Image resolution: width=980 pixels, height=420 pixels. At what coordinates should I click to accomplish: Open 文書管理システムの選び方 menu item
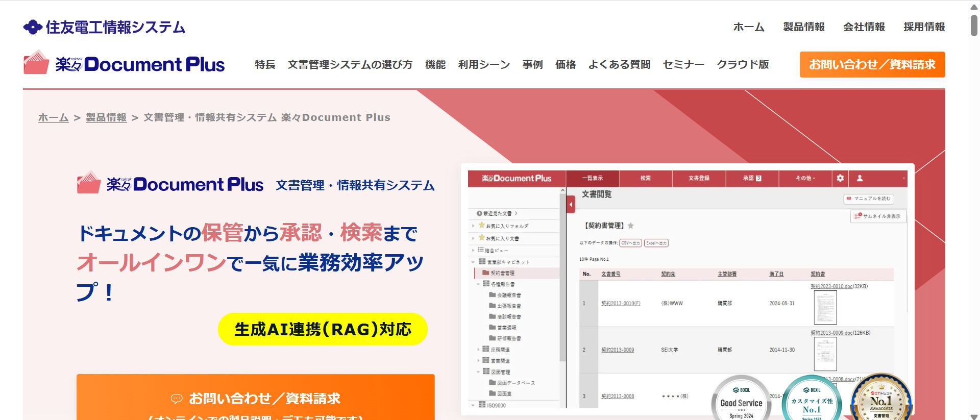[x=350, y=65]
